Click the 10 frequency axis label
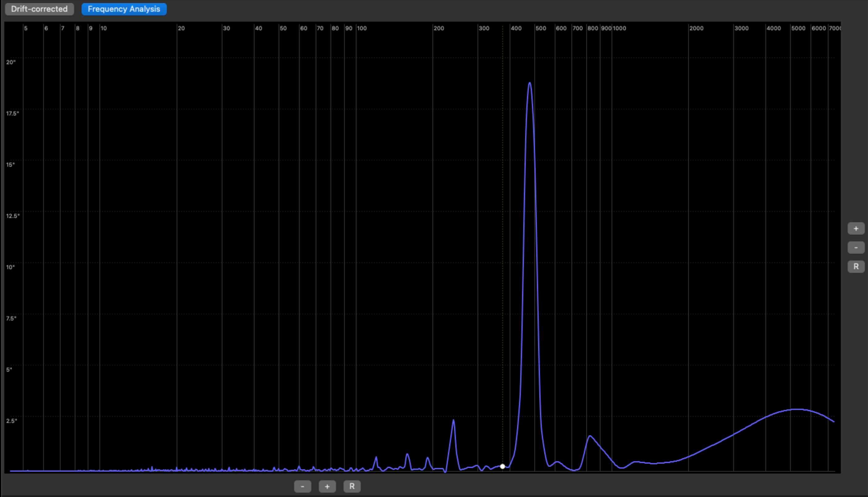The height and width of the screenshot is (497, 868). coord(103,28)
